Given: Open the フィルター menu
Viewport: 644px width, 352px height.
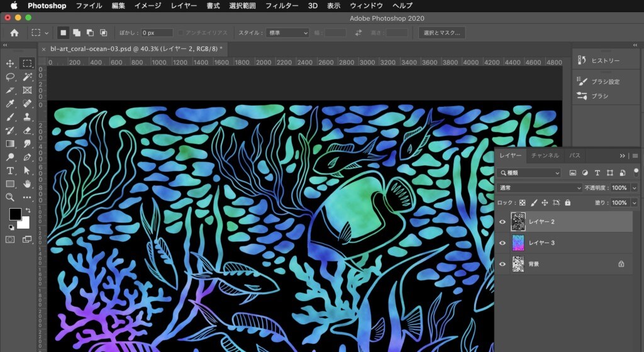Looking at the screenshot, I should 281,6.
